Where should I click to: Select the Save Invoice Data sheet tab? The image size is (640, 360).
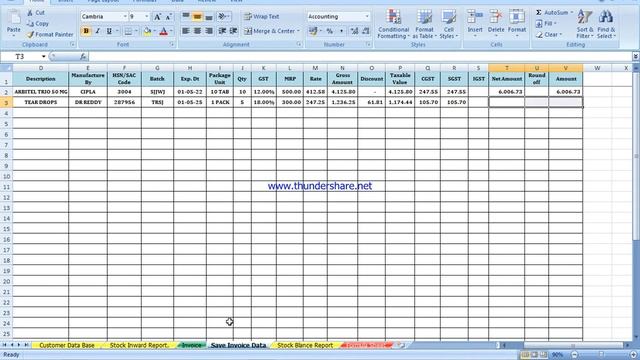click(x=238, y=345)
